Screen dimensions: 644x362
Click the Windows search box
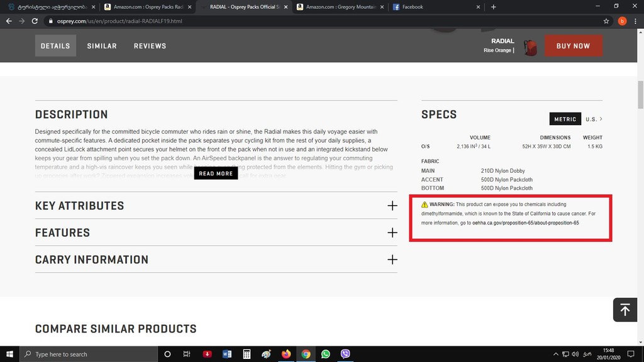(x=89, y=354)
